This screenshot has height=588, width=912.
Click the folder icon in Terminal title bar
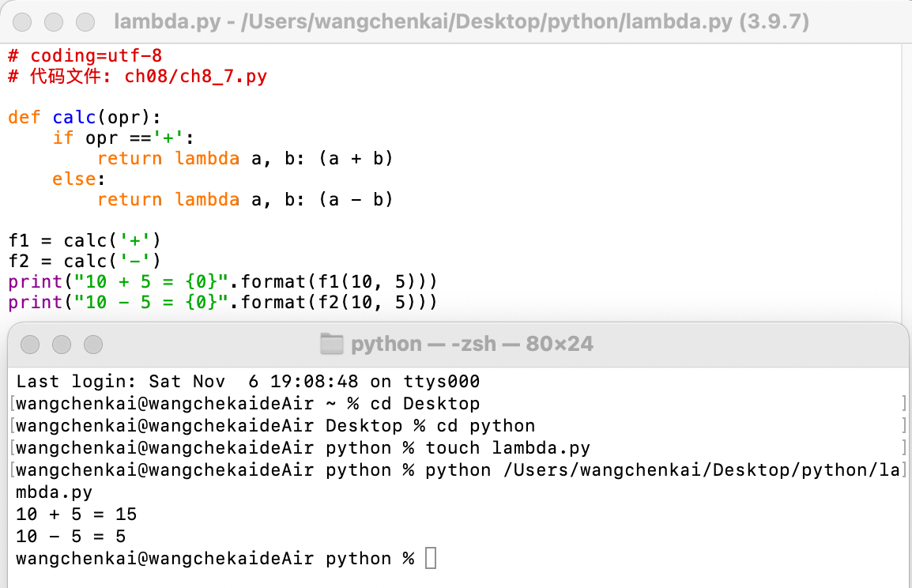click(332, 344)
